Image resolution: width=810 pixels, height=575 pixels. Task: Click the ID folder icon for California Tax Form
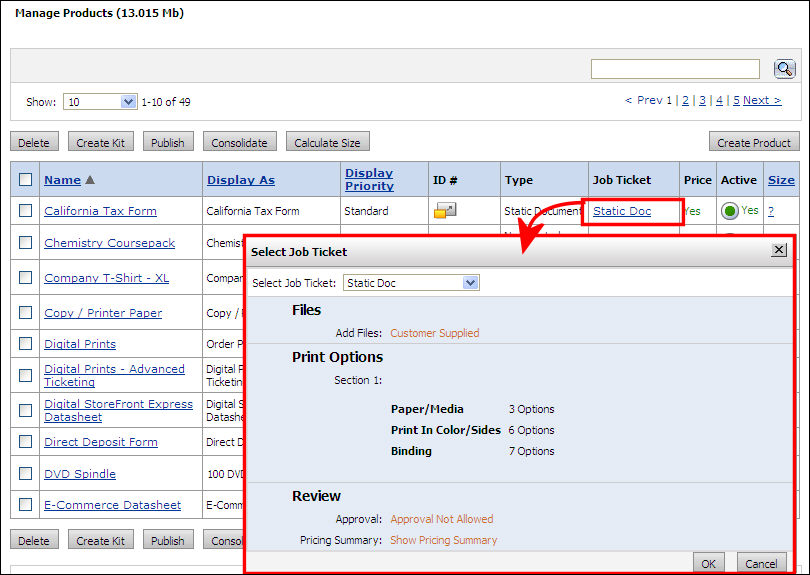click(445, 211)
